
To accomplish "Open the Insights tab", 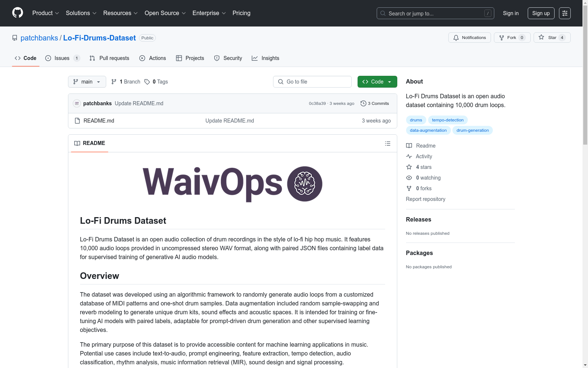I will pos(266,58).
